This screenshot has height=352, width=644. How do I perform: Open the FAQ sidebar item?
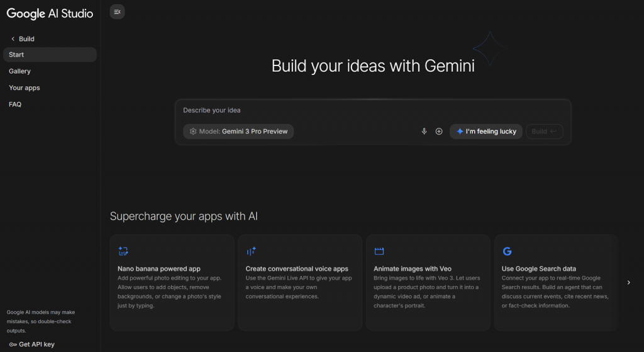15,104
